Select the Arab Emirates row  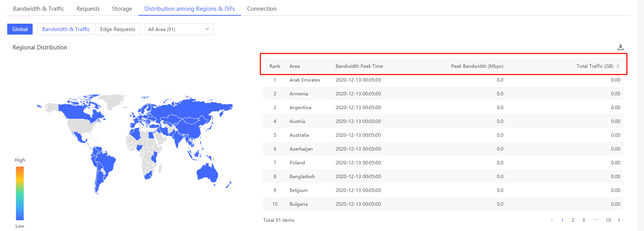point(443,80)
